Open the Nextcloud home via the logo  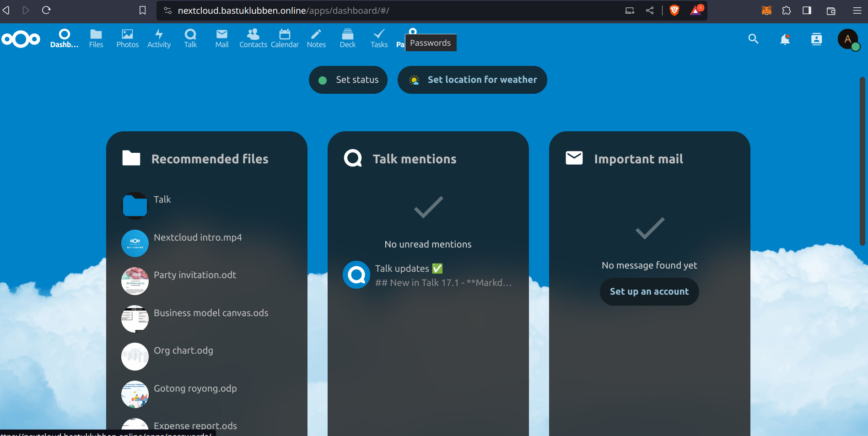point(21,39)
